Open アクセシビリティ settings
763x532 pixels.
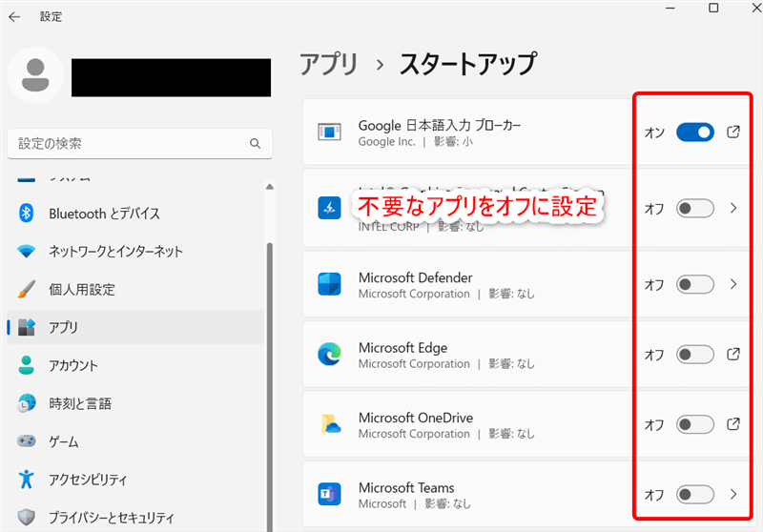coord(136,479)
